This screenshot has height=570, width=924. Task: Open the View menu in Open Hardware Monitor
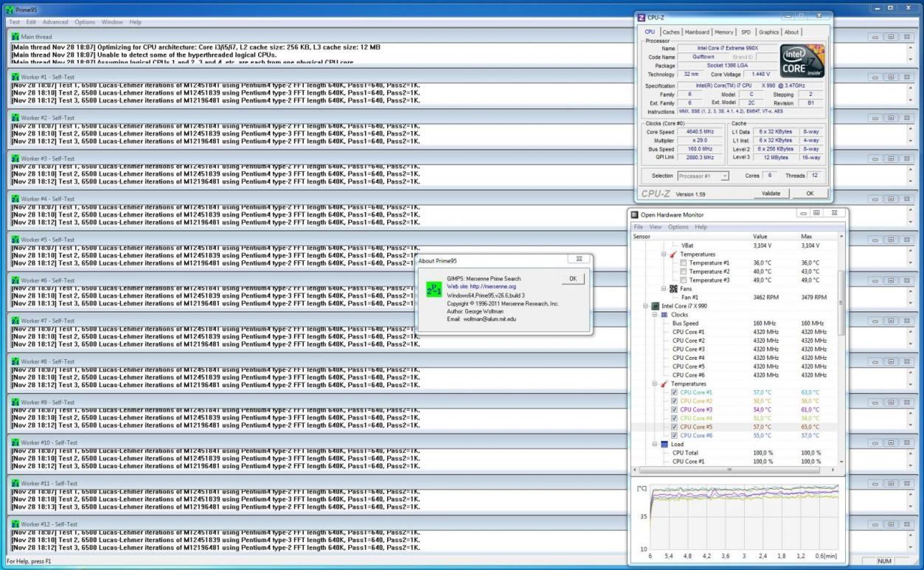click(656, 226)
